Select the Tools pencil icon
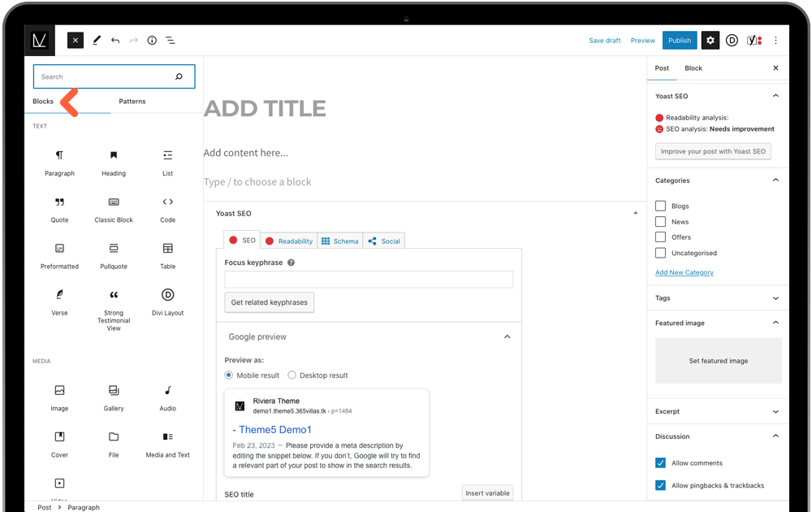Image resolution: width=812 pixels, height=512 pixels. (x=97, y=40)
